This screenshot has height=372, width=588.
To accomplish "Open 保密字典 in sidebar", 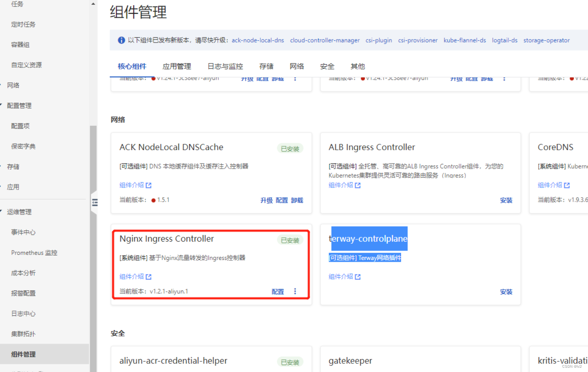I will click(x=24, y=146).
